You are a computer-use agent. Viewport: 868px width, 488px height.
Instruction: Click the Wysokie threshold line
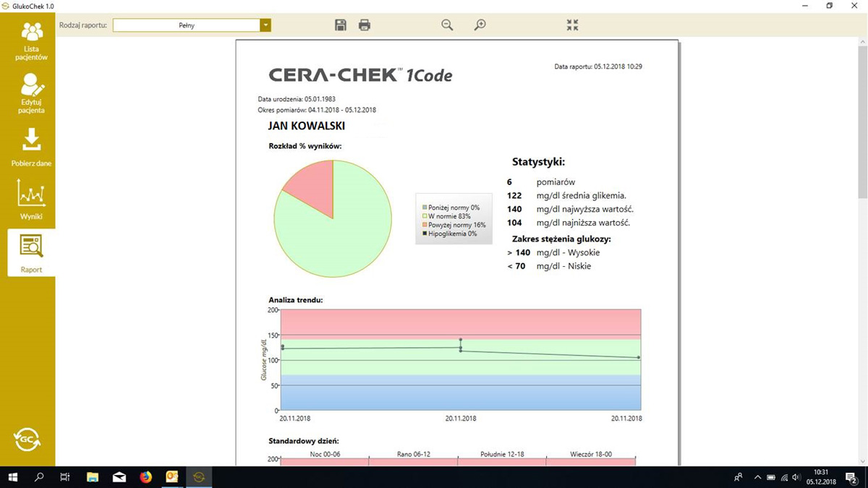click(553, 252)
